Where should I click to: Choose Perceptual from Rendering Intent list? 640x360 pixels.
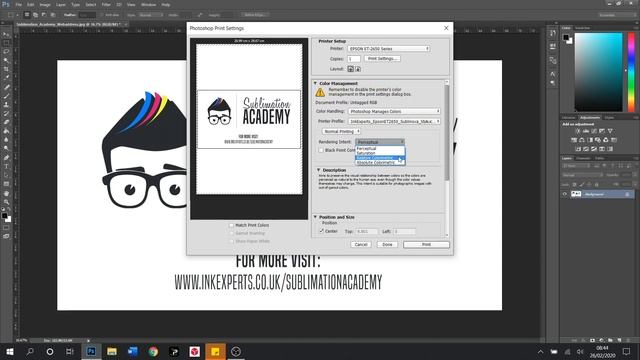380,149
